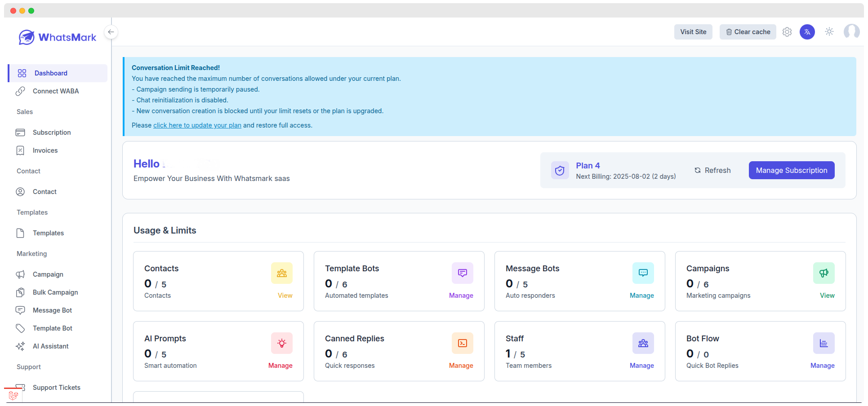Click View link on Contacts card
The width and height of the screenshot is (868, 406).
coord(285,296)
